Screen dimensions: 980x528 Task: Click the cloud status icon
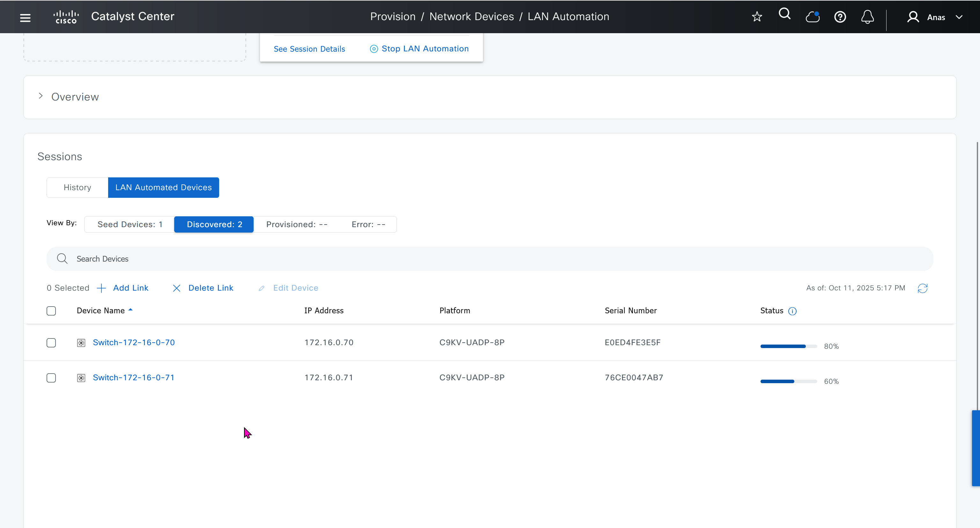(812, 17)
